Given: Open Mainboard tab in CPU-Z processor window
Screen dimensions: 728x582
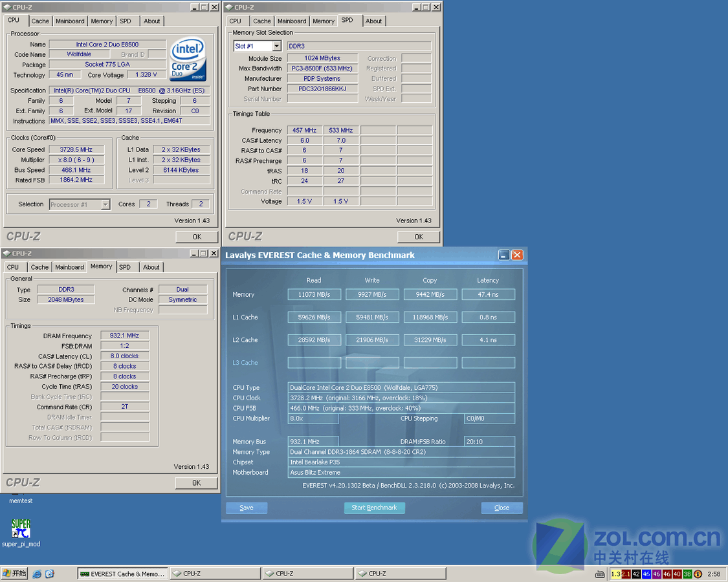Looking at the screenshot, I should pos(70,21).
